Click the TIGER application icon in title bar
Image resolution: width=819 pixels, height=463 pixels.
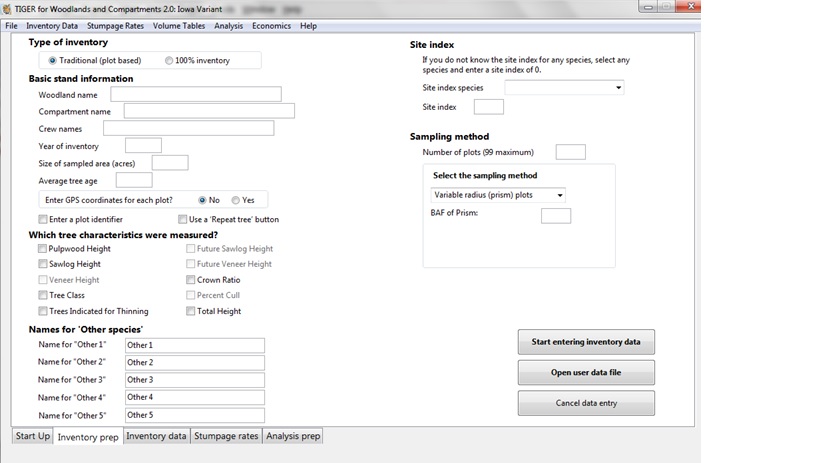coord(7,8)
